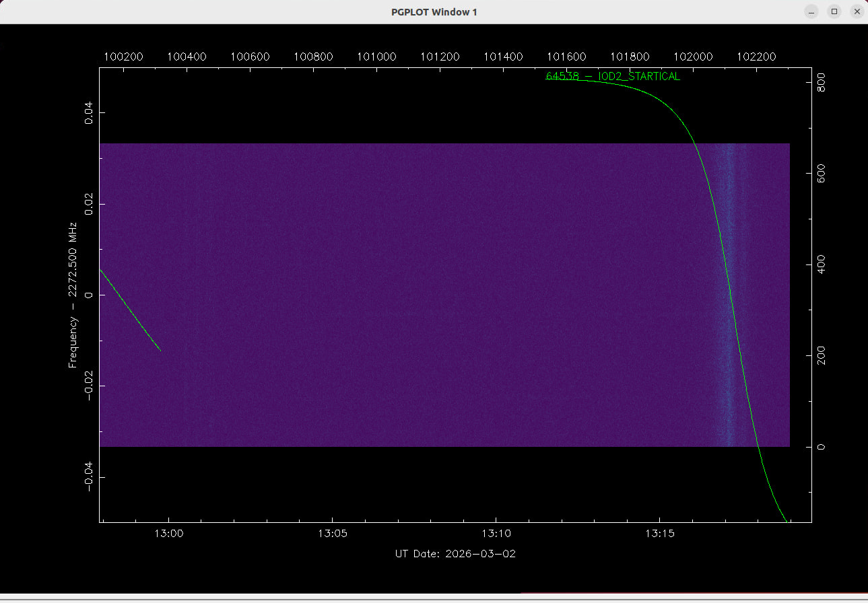Viewport: 868px width, 603px height.
Task: Click the UT Date: 2026-03-02 label
Action: coord(455,554)
